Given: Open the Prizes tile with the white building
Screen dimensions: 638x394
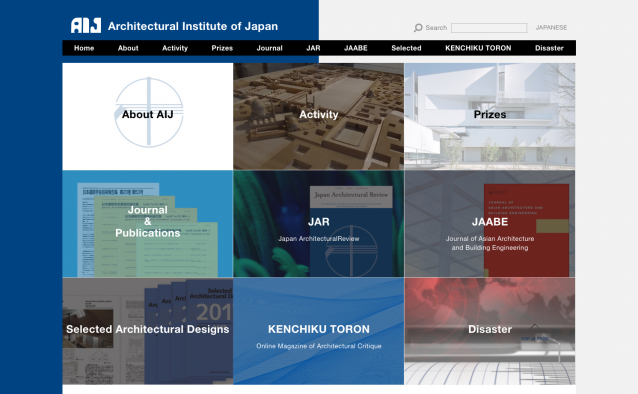Looking at the screenshot, I should (490, 116).
